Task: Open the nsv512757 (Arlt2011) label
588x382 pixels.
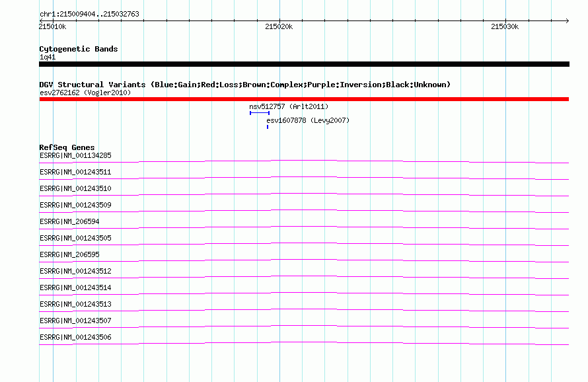Action: coord(289,106)
